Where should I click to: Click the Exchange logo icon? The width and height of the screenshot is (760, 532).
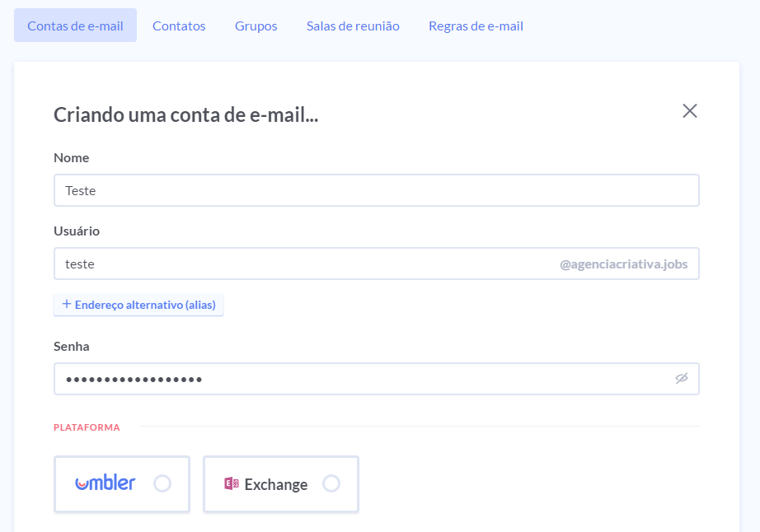(x=231, y=484)
